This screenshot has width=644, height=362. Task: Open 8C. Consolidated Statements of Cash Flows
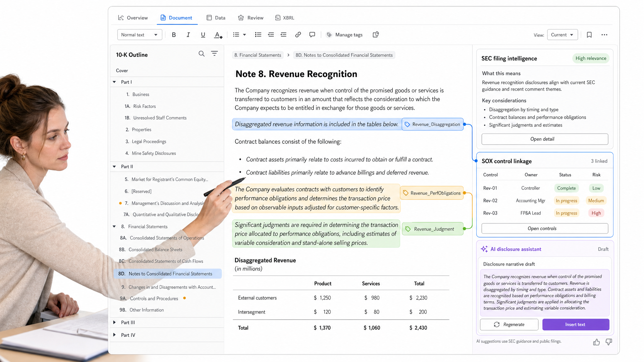[x=161, y=261]
